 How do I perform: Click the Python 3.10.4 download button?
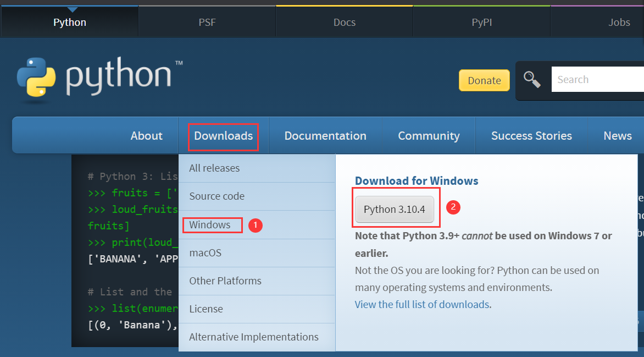tap(395, 210)
